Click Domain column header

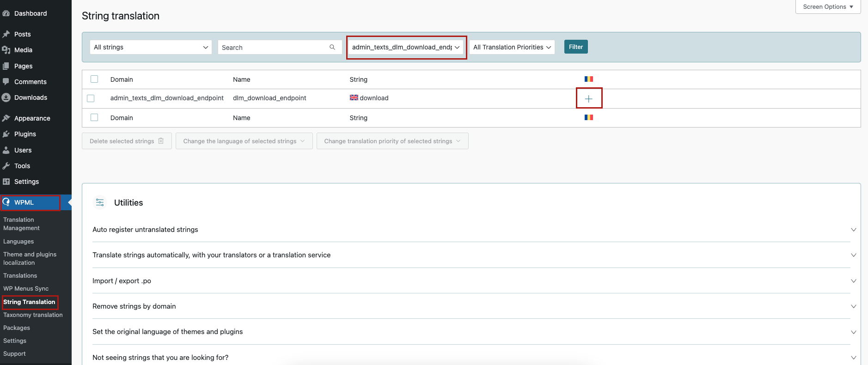click(122, 79)
